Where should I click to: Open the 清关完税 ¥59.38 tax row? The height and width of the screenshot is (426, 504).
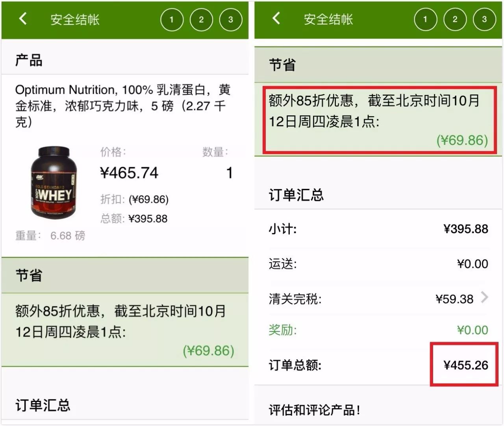(x=378, y=298)
